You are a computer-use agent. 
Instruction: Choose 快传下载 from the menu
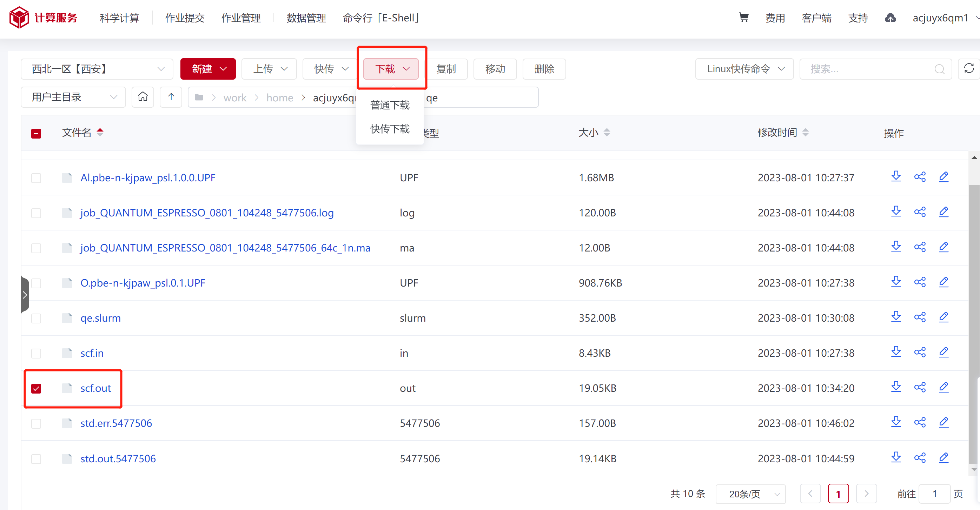coord(390,129)
